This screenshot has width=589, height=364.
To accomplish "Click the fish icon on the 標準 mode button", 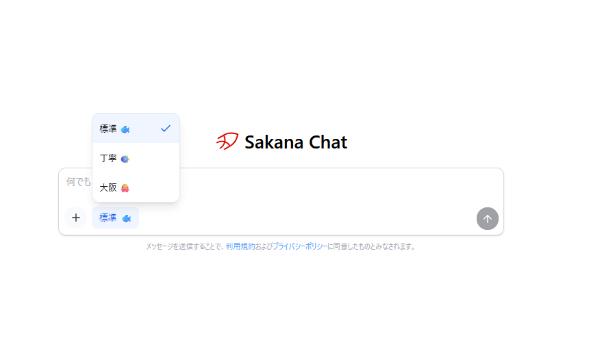I will [x=127, y=218].
